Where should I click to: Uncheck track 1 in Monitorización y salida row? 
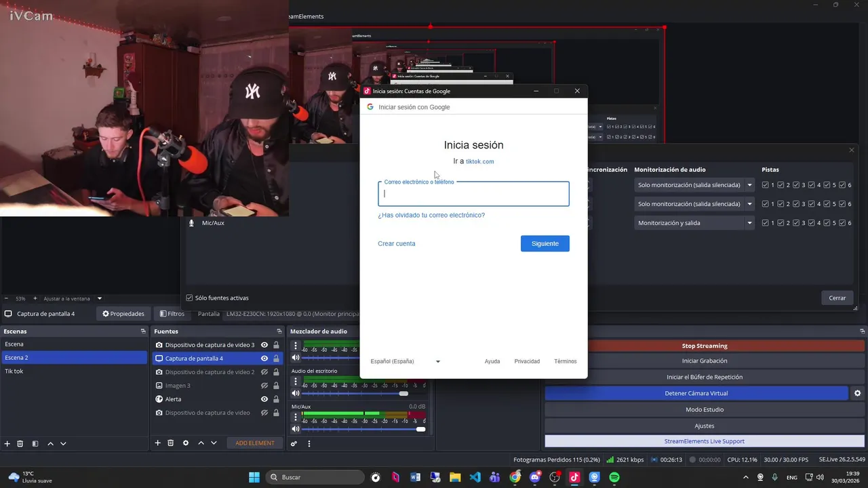[x=766, y=223]
